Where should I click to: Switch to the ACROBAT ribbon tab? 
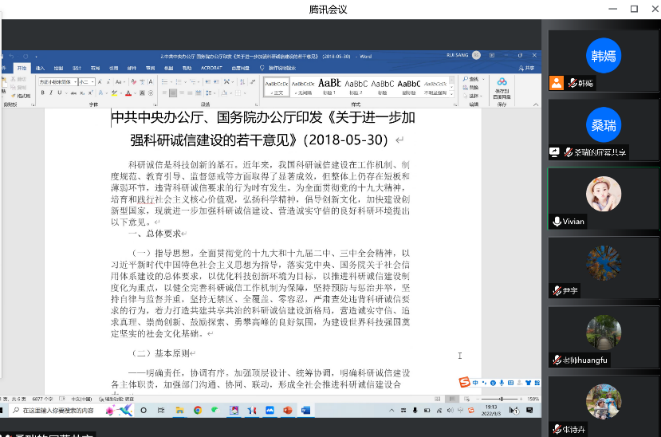(x=214, y=67)
